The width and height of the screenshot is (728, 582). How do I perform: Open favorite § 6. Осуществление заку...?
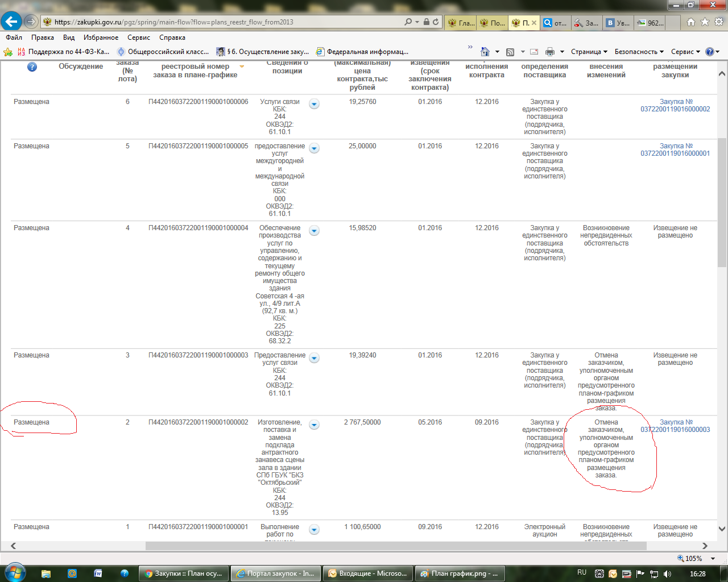point(263,52)
